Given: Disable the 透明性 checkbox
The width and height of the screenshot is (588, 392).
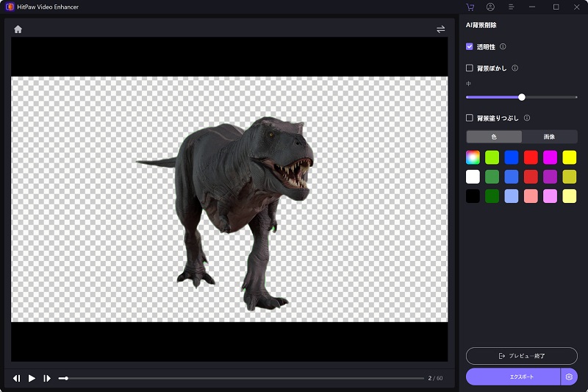Looking at the screenshot, I should coord(469,46).
